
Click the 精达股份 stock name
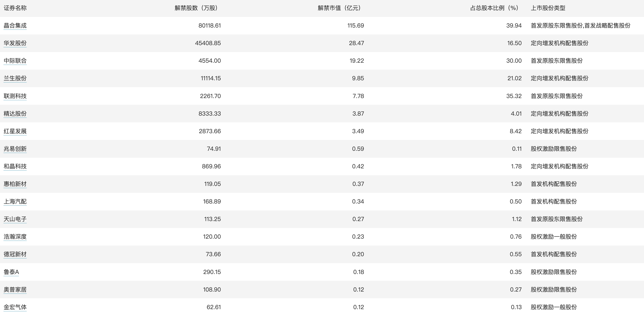coord(15,113)
